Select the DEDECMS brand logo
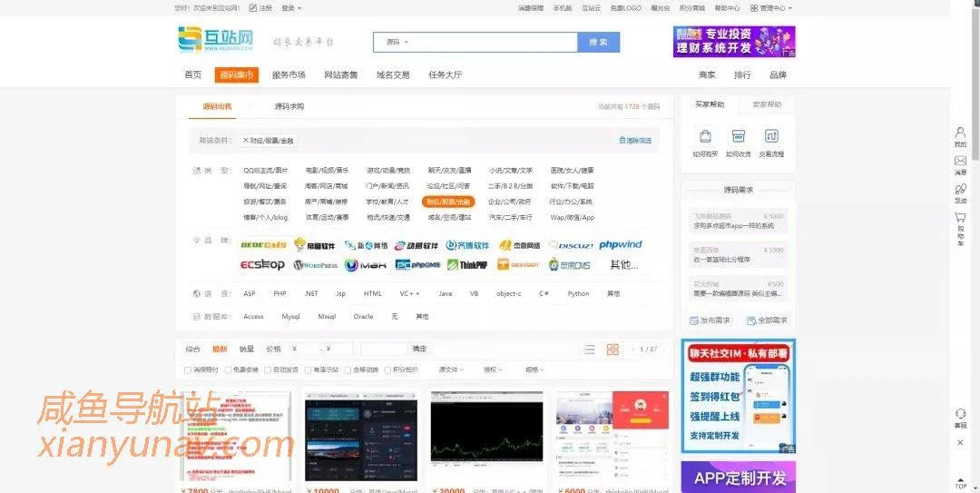 263,245
